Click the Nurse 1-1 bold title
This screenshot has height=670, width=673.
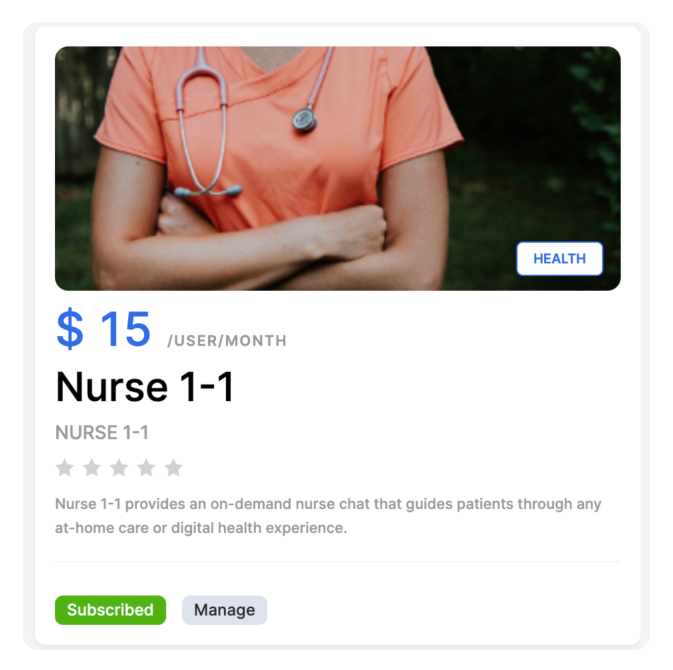point(145,387)
